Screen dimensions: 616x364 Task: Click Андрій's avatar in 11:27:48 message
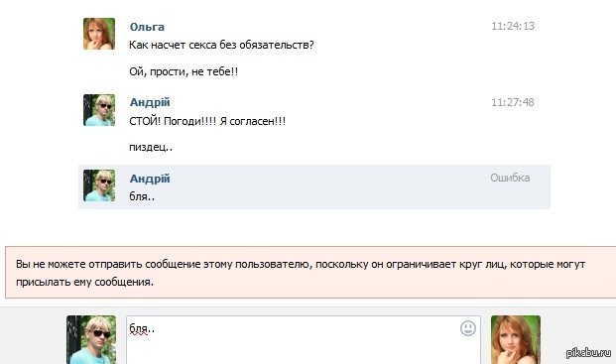pos(99,110)
